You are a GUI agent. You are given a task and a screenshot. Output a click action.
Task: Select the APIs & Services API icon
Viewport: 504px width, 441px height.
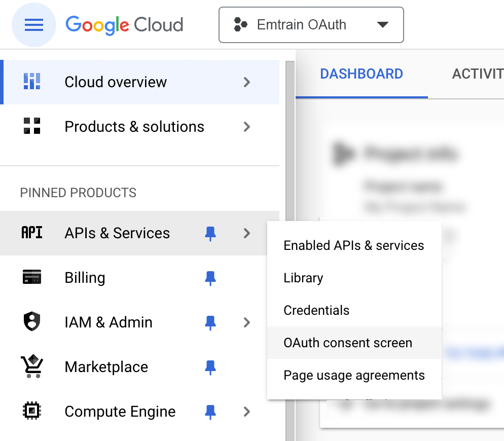tap(32, 233)
